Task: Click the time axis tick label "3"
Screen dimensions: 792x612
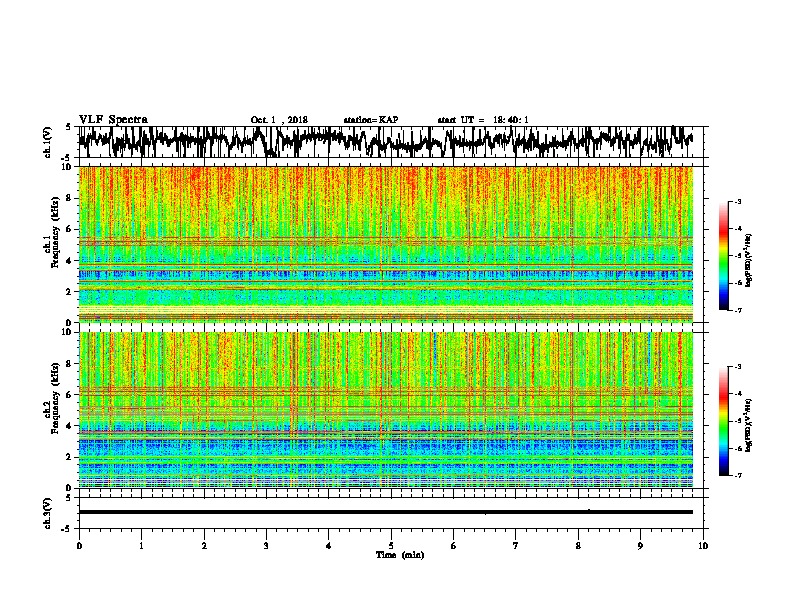Action: (266, 546)
